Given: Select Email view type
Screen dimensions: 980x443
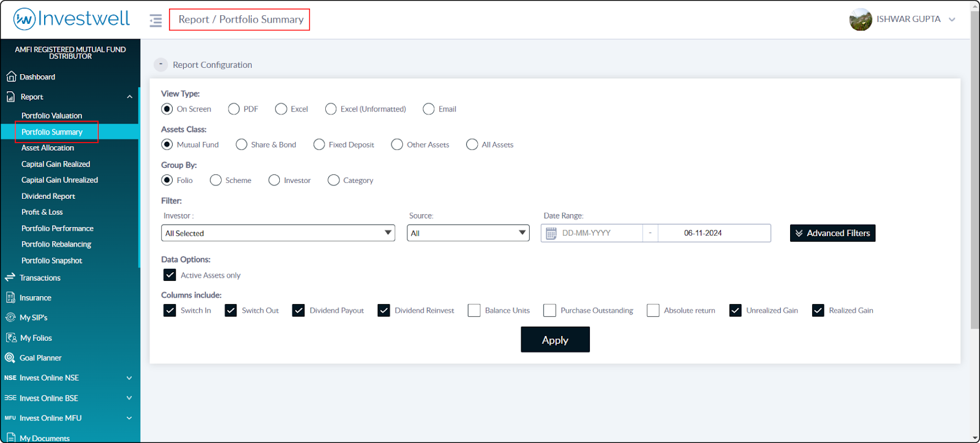Looking at the screenshot, I should coord(429,109).
